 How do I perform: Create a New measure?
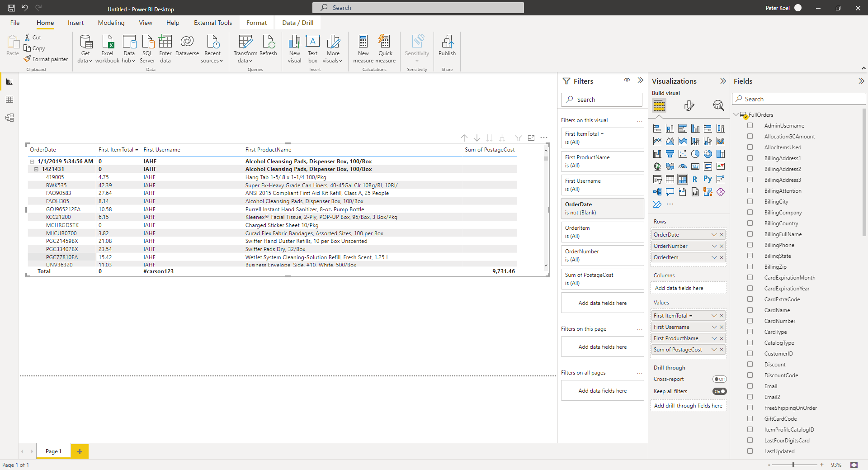point(363,49)
